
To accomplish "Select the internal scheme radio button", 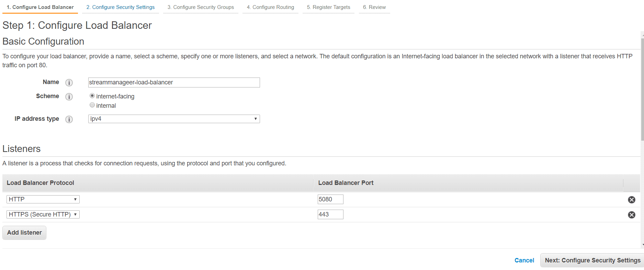I will pos(92,105).
